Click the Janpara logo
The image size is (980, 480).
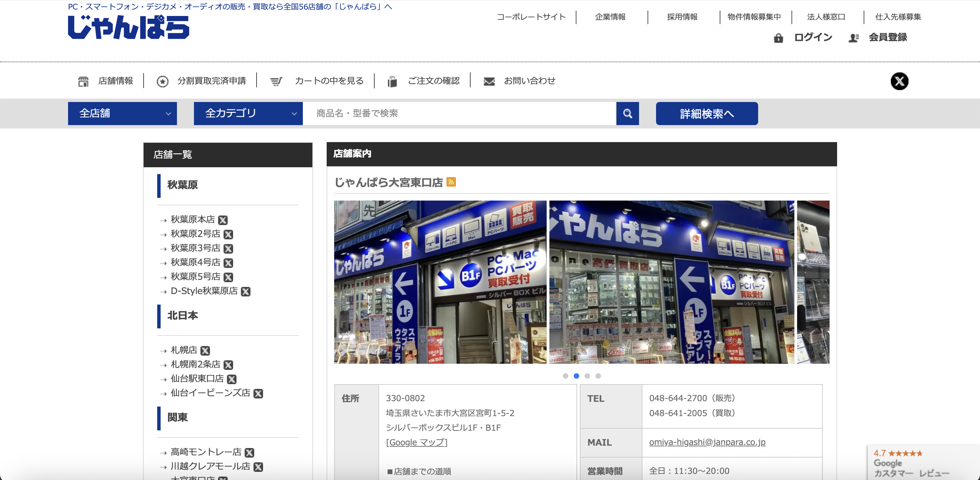[129, 27]
